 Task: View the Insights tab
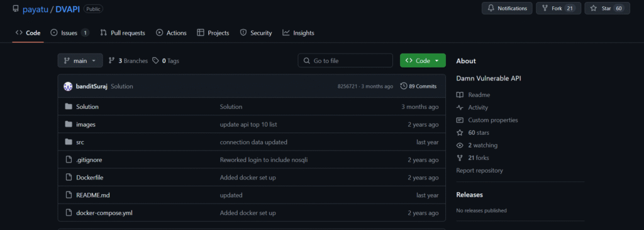299,33
